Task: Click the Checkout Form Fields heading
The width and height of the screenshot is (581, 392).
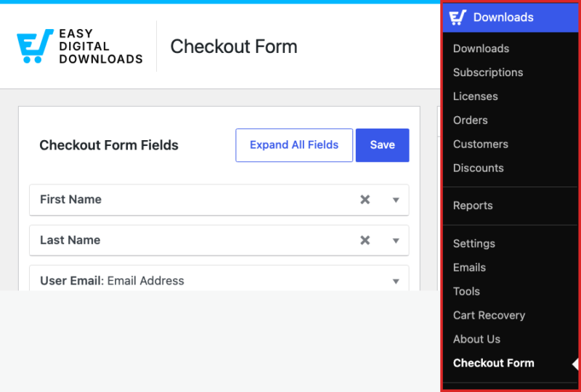Action: pos(109,145)
